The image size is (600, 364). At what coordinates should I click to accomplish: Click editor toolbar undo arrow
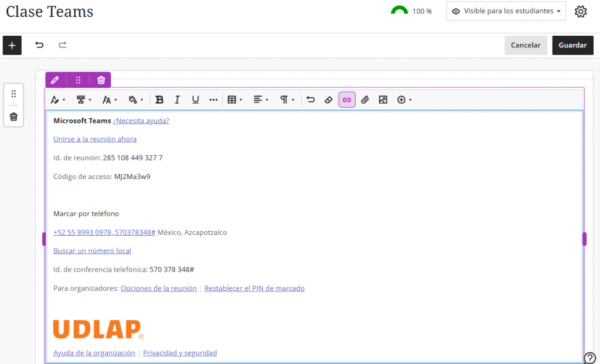[311, 100]
